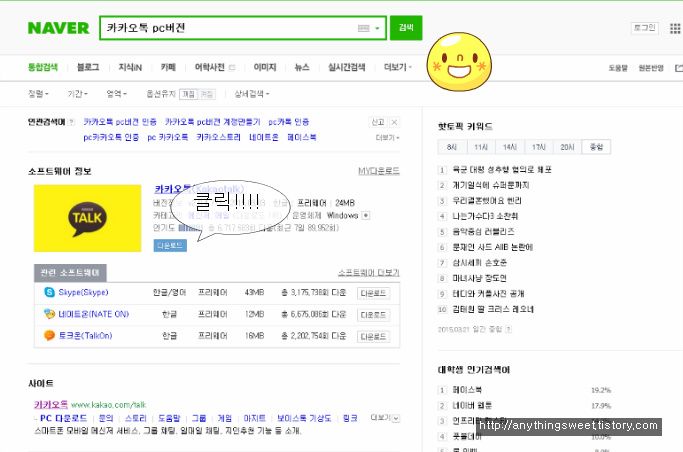Click the 도움말 link at top right
The image size is (683, 452).
[x=618, y=68]
